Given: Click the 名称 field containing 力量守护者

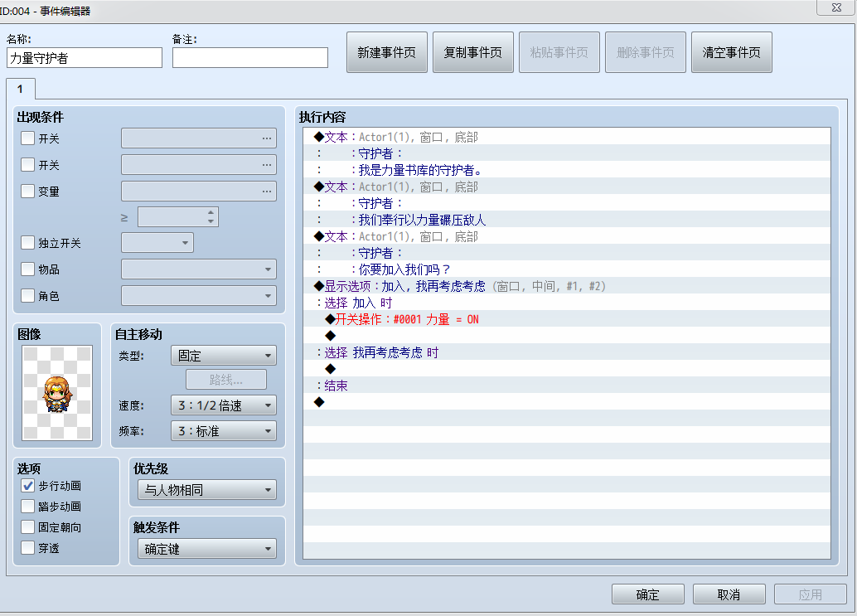Looking at the screenshot, I should click(x=85, y=58).
